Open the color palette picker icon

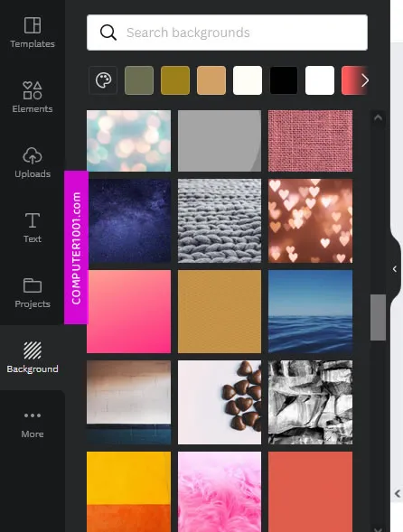tap(103, 80)
